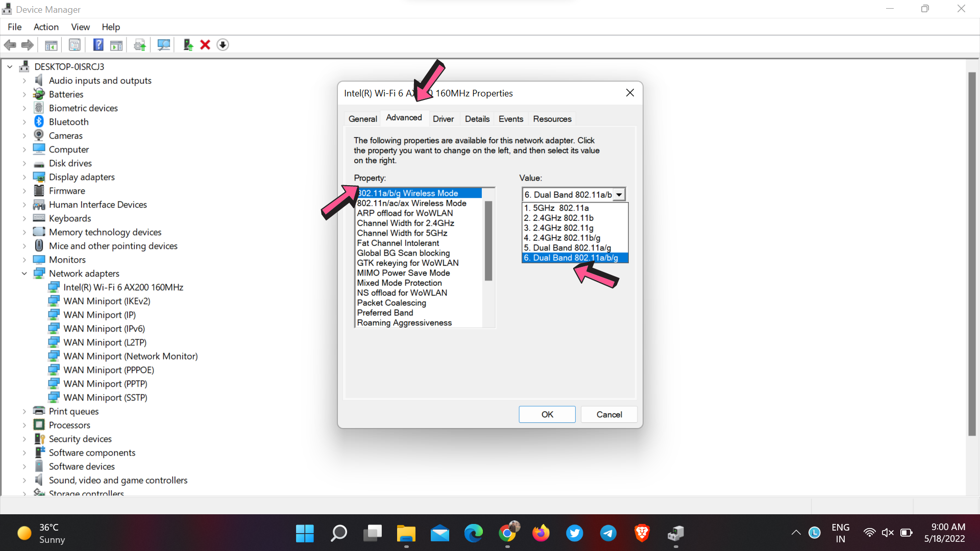Click OK to apply wireless mode settings

(x=547, y=414)
